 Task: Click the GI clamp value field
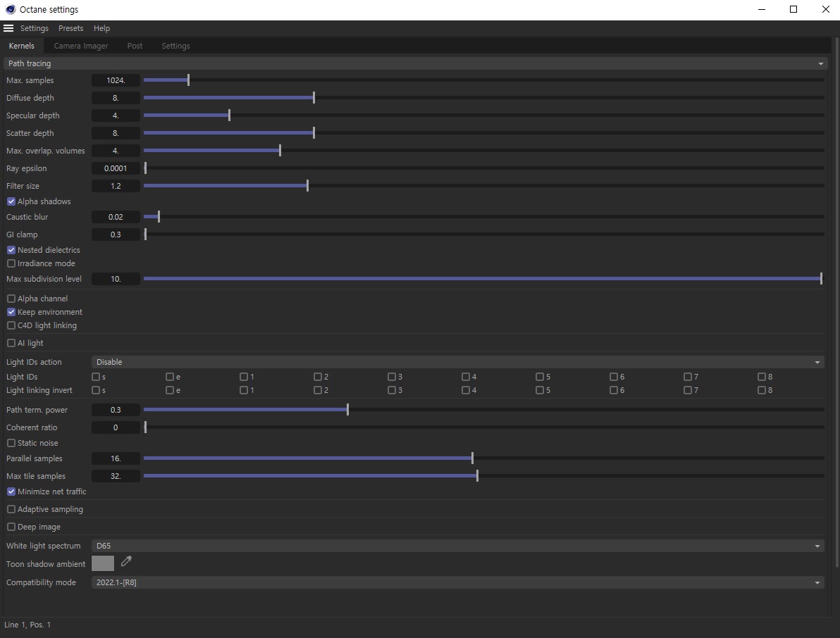[x=116, y=234]
